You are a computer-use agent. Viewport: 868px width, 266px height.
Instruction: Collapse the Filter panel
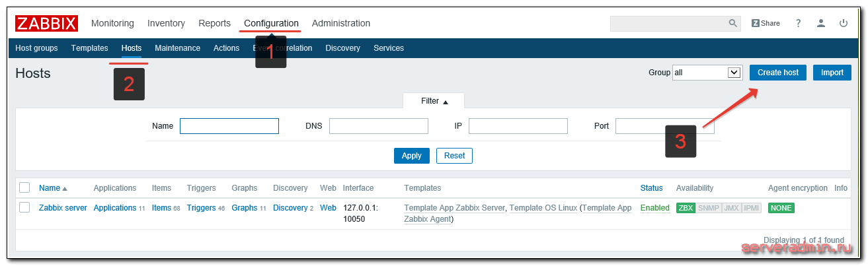(434, 101)
